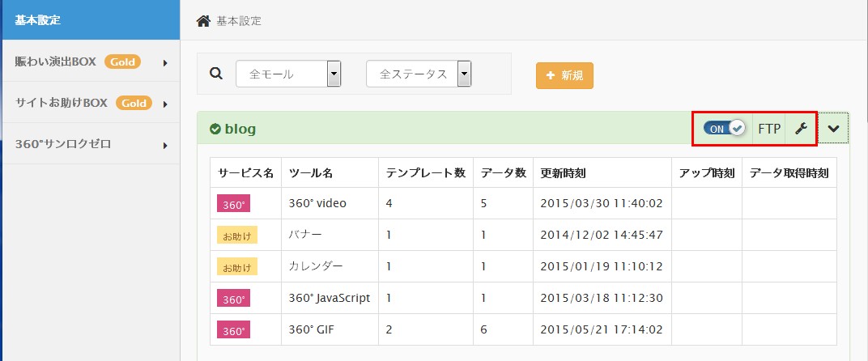This screenshot has width=868, height=361.
Task: Click timestamp 2015/05/21 17:14:02
Action: (x=602, y=329)
